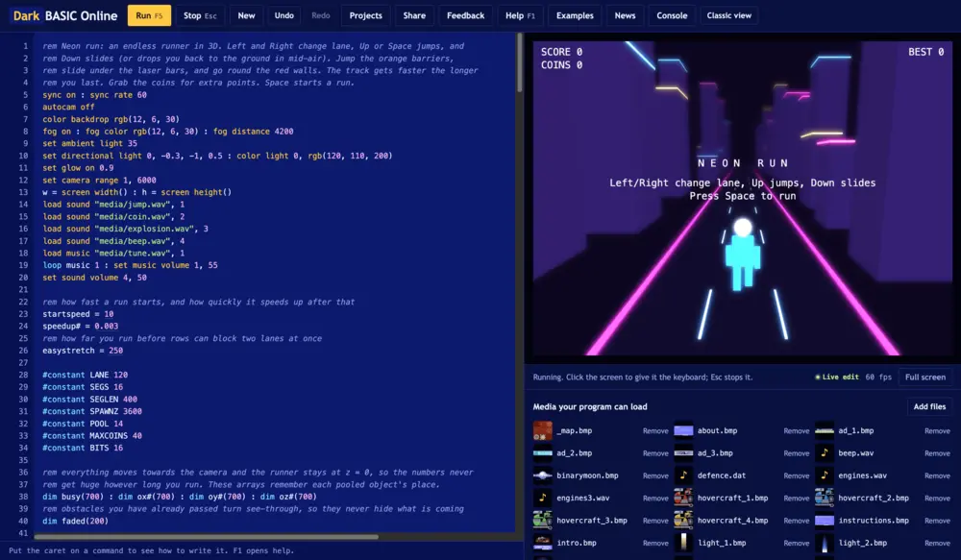961x560 pixels.
Task: Remove the binarymoon.bmp media file
Action: tap(655, 475)
